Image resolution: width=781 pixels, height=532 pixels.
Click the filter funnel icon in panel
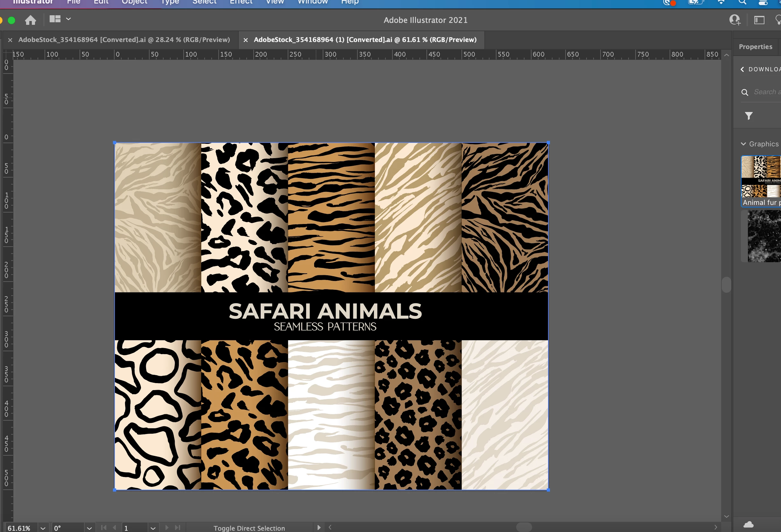tap(749, 116)
